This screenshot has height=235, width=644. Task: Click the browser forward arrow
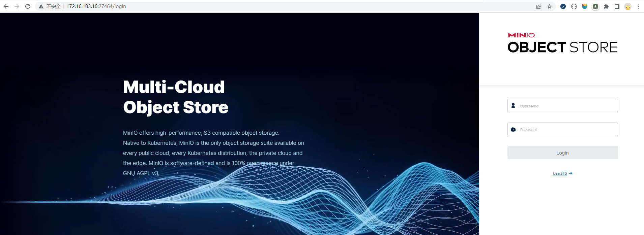(17, 6)
